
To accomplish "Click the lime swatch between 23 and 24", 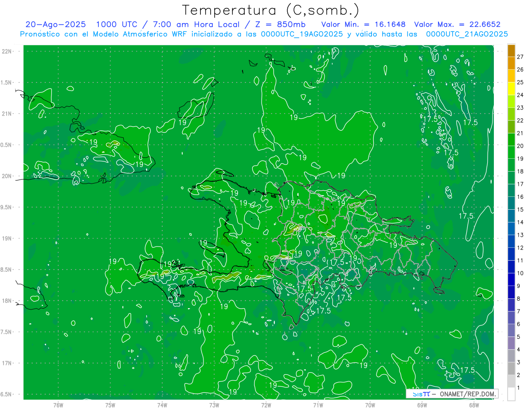I will (x=511, y=101).
